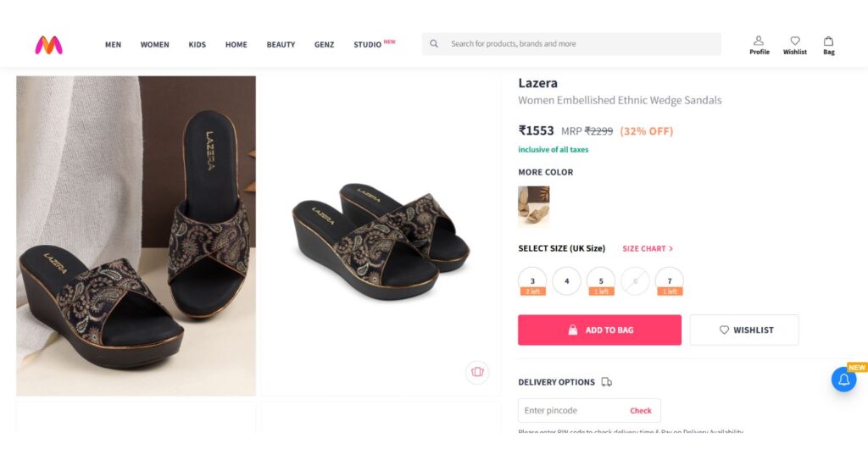868x455 pixels.
Task: Expand the Size Chart link
Action: pos(648,249)
